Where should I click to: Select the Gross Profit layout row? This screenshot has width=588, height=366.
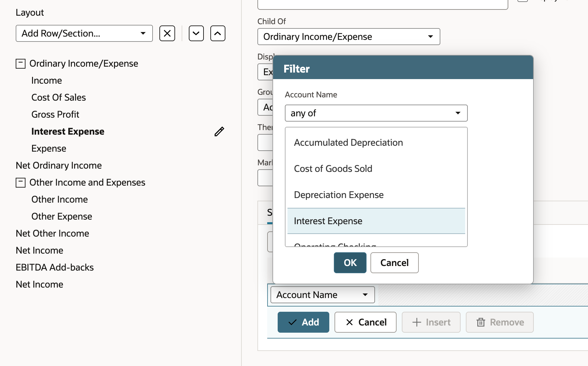[x=55, y=114]
